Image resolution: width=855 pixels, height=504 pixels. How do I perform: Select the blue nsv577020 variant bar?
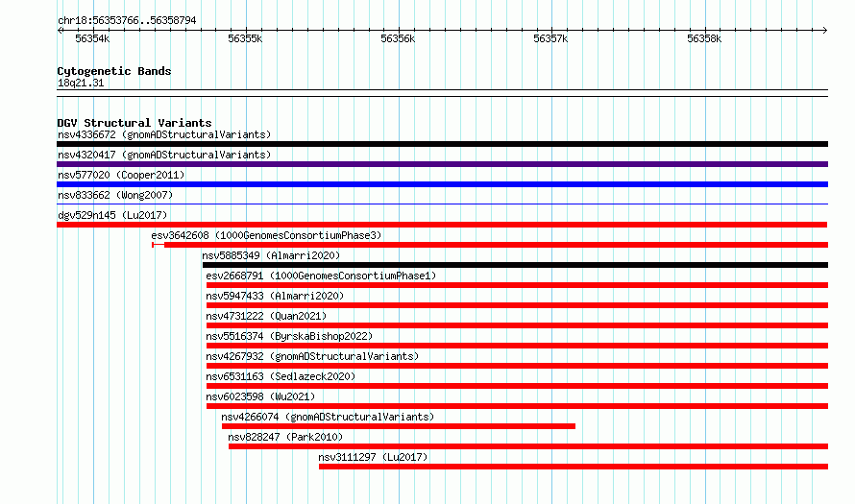pyautogui.click(x=442, y=184)
